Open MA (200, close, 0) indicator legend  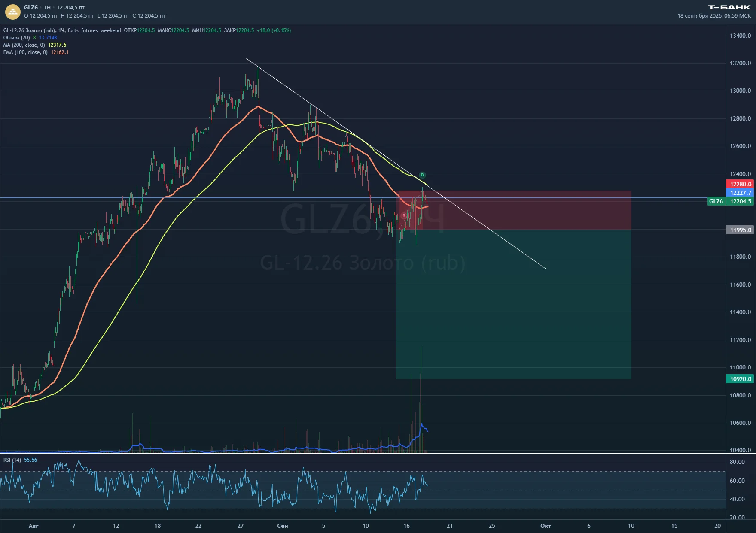24,45
